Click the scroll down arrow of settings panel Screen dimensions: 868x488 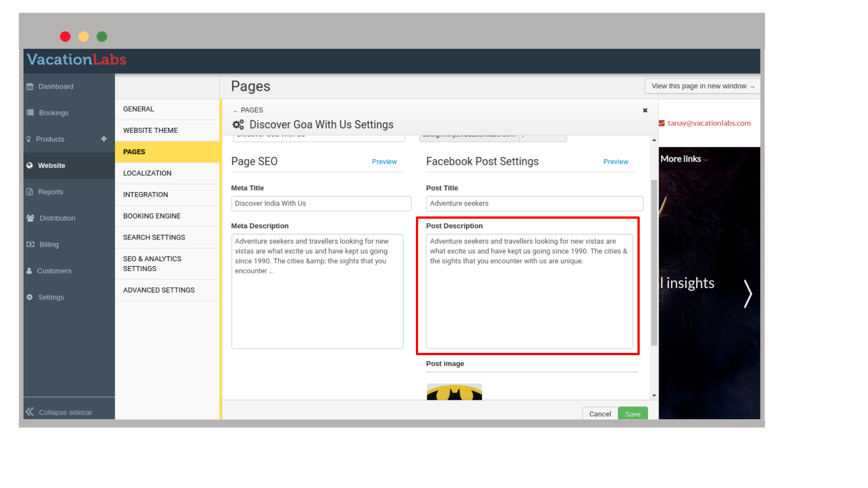pyautogui.click(x=654, y=395)
